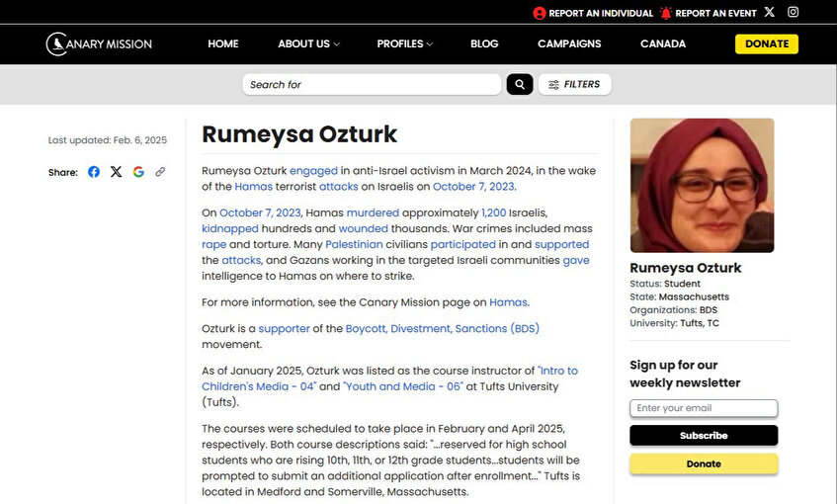This screenshot has height=504, width=837.
Task: Click Report an Event text link
Action: (x=715, y=14)
